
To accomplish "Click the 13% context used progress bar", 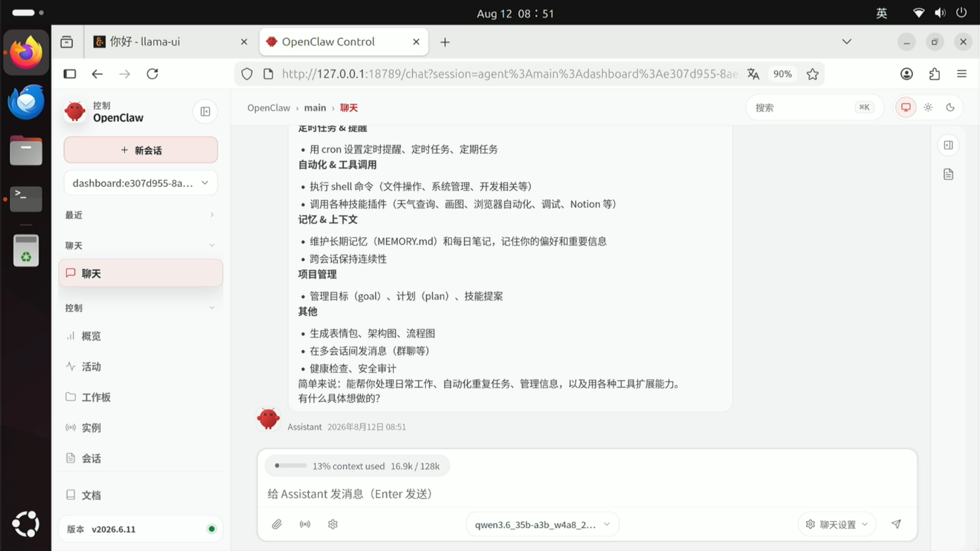I will pyautogui.click(x=290, y=466).
